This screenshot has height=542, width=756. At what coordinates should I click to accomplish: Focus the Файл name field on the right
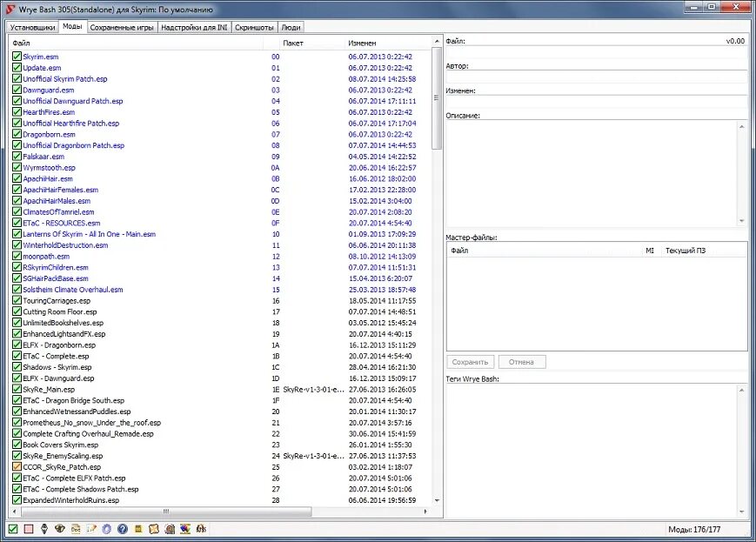point(597,52)
